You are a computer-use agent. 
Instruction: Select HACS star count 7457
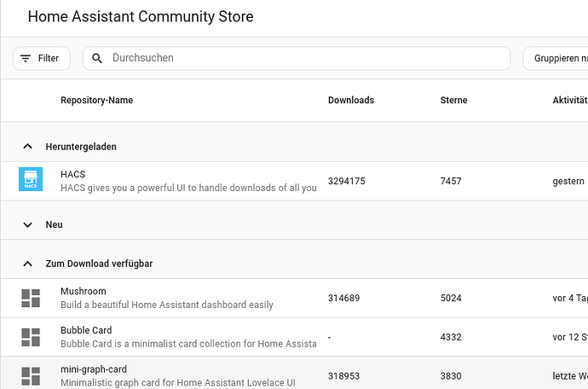pos(451,182)
